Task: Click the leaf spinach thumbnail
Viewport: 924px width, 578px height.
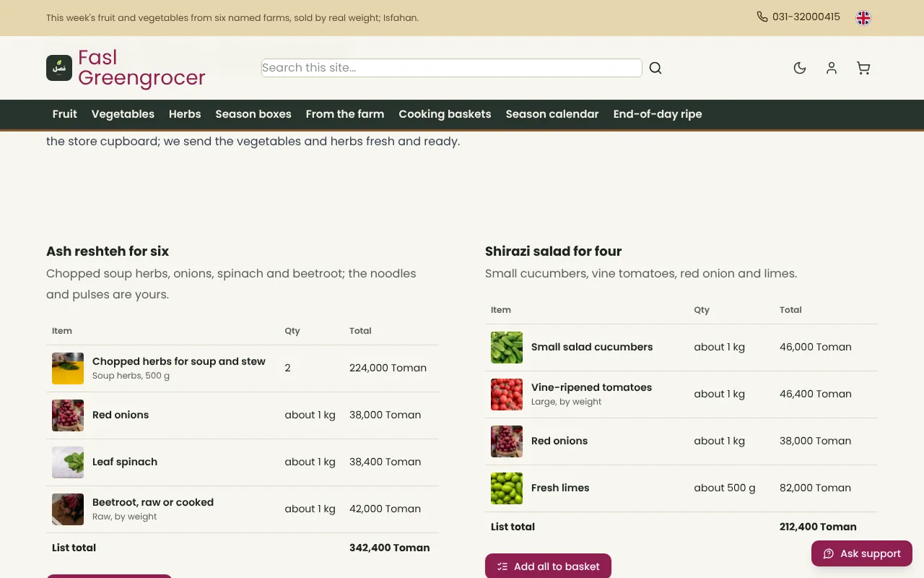Action: coord(68,462)
